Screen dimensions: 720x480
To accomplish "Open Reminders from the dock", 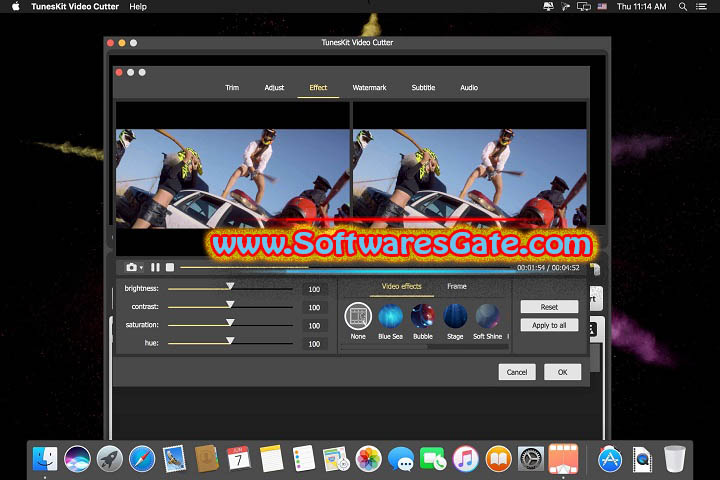I will [304, 458].
